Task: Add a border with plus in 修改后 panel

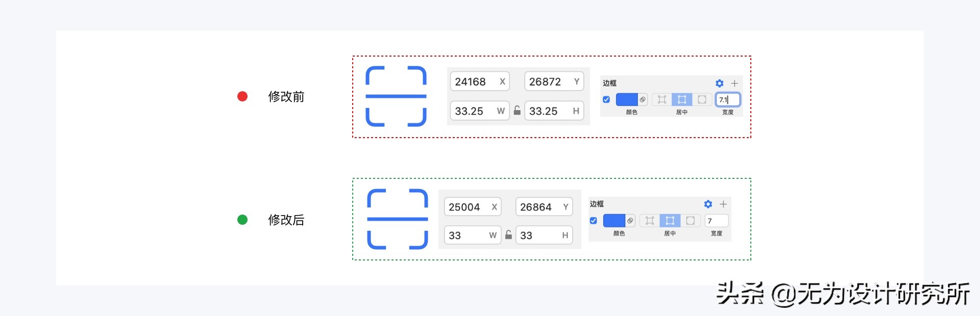Action: (x=723, y=204)
